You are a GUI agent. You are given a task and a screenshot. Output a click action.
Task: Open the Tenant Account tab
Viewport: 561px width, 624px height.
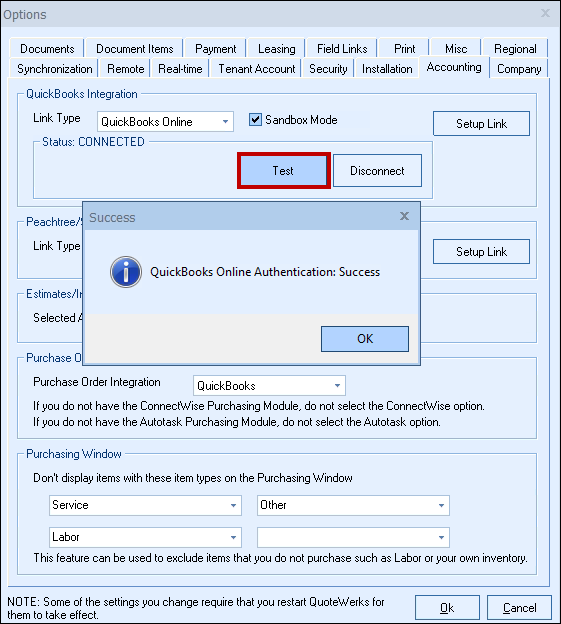(257, 69)
